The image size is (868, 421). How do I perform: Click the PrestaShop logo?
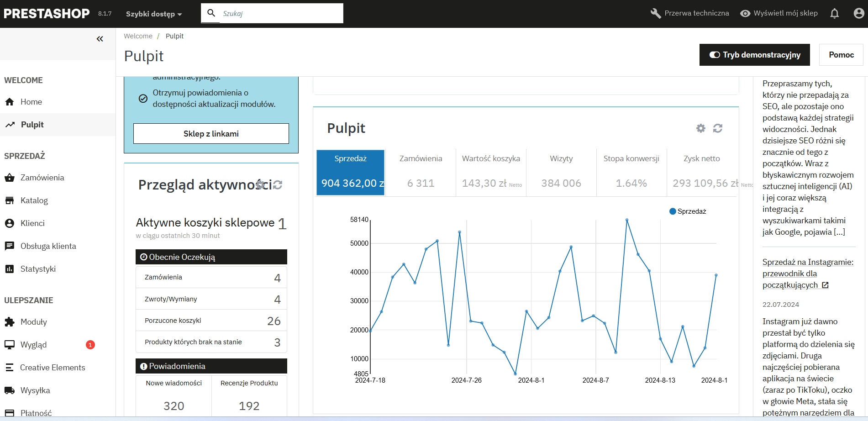point(47,14)
